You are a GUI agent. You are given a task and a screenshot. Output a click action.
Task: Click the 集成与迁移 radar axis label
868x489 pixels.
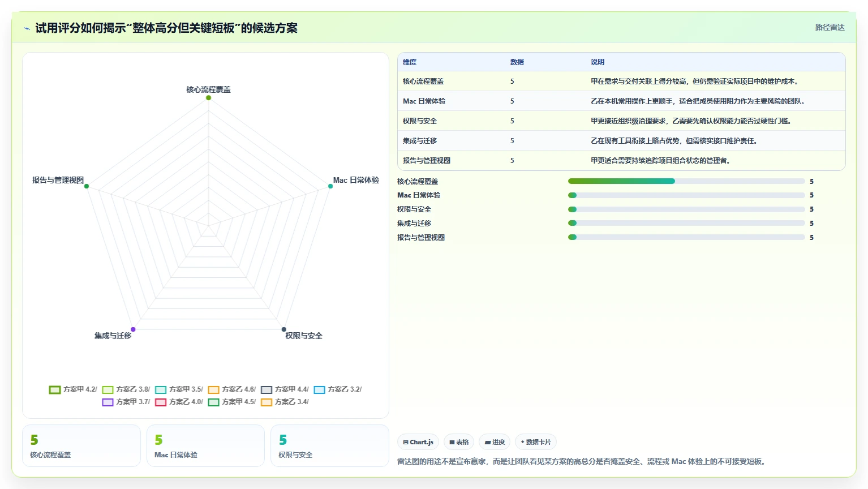coord(113,336)
